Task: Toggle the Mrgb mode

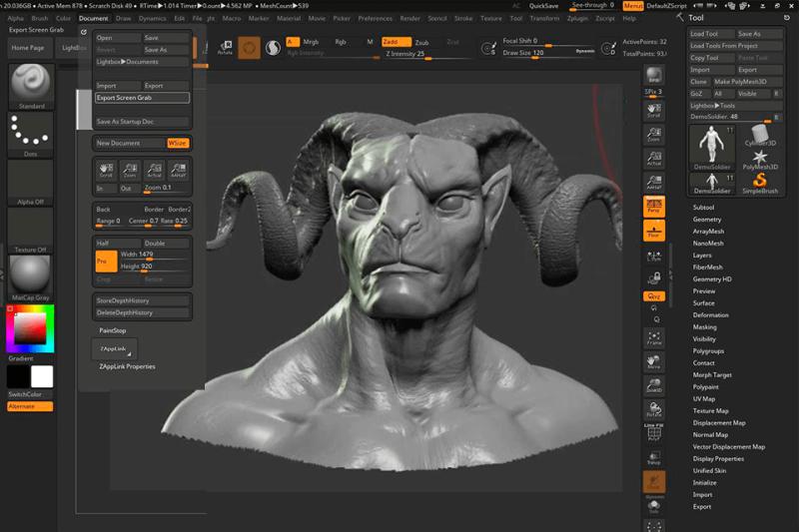Action: tap(311, 42)
